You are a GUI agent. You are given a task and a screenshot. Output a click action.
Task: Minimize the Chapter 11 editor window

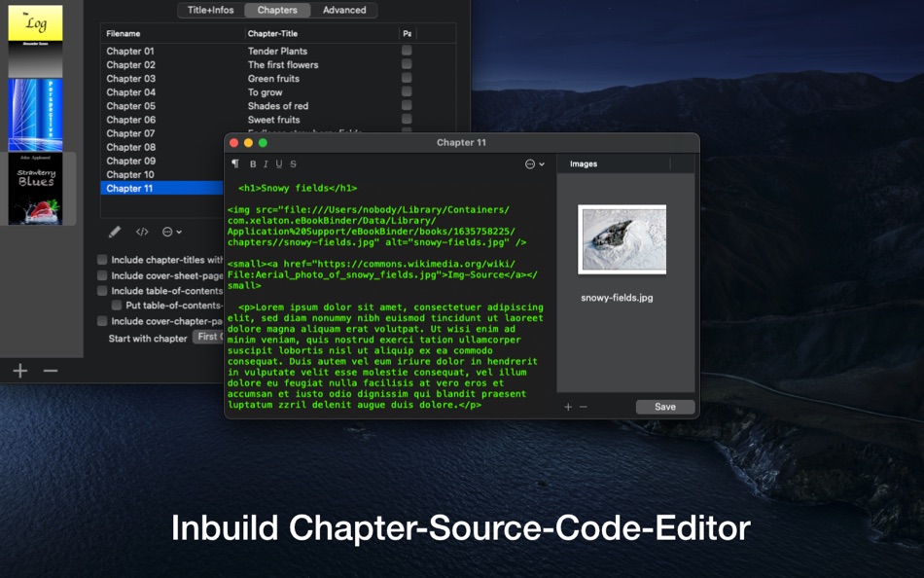248,143
